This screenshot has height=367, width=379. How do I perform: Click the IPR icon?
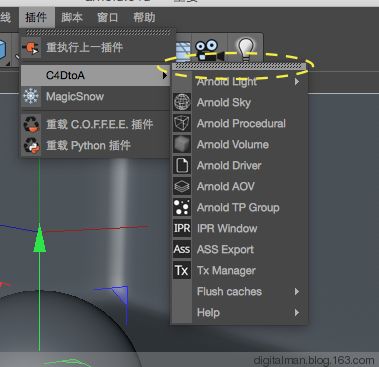pyautogui.click(x=182, y=228)
